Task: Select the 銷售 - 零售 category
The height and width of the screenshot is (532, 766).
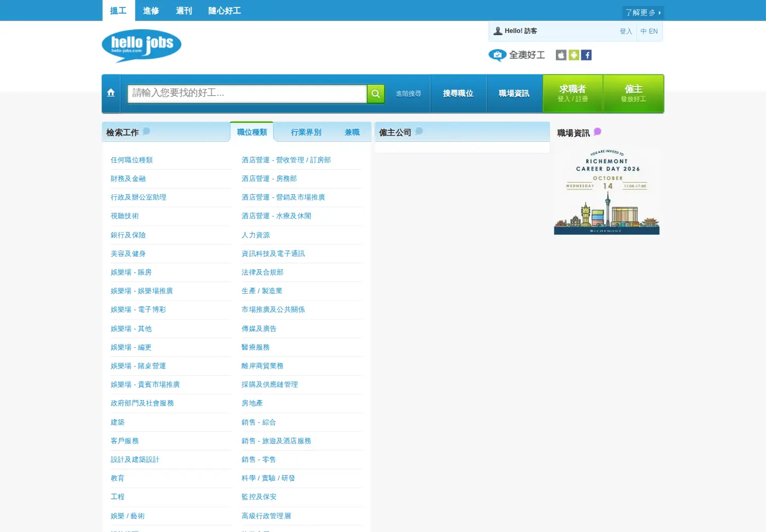Action: tap(259, 460)
